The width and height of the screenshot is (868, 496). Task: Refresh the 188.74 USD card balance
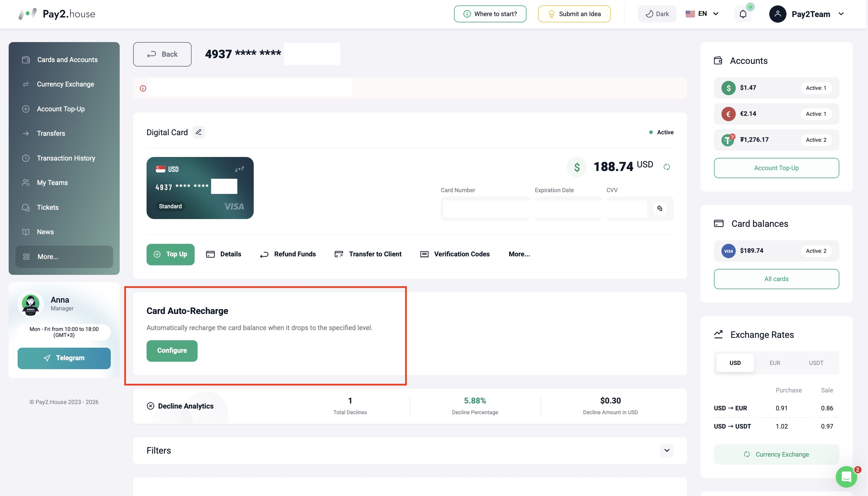tap(667, 167)
